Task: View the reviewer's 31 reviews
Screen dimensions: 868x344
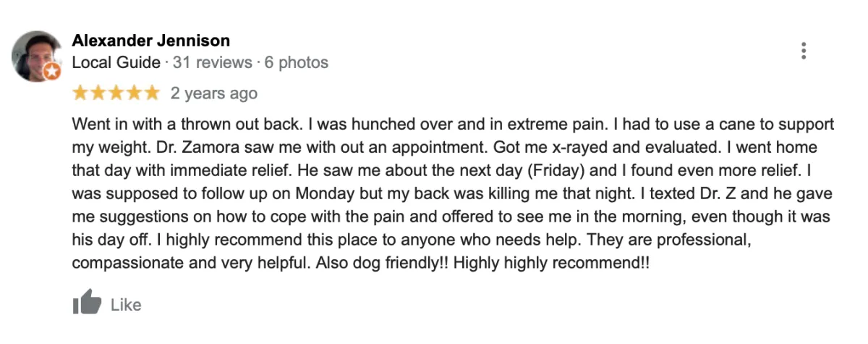Action: 213,63
